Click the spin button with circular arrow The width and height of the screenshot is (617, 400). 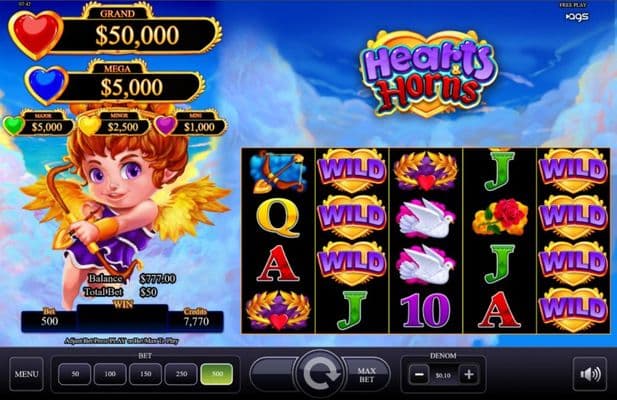319,373
